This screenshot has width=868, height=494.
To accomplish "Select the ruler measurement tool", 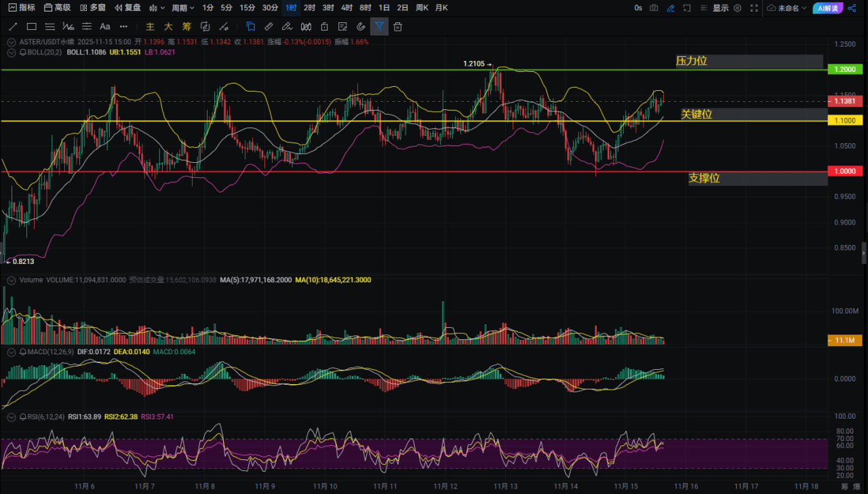I will click(269, 27).
